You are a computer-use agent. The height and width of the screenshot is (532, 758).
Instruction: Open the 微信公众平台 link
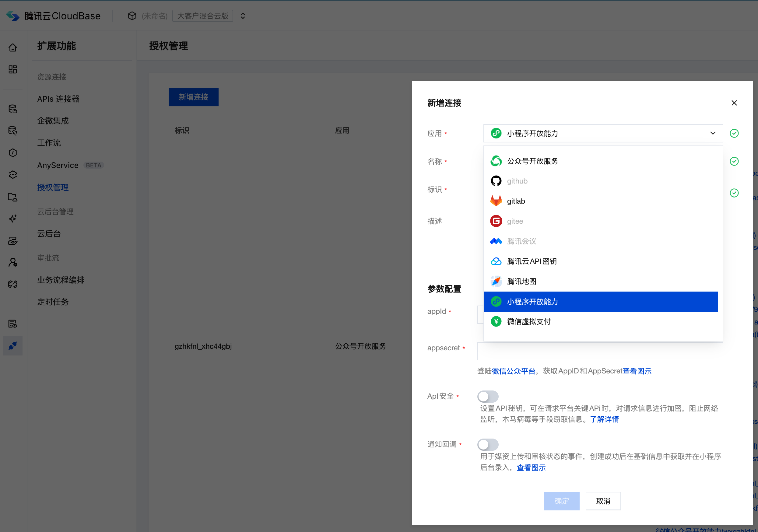click(513, 371)
